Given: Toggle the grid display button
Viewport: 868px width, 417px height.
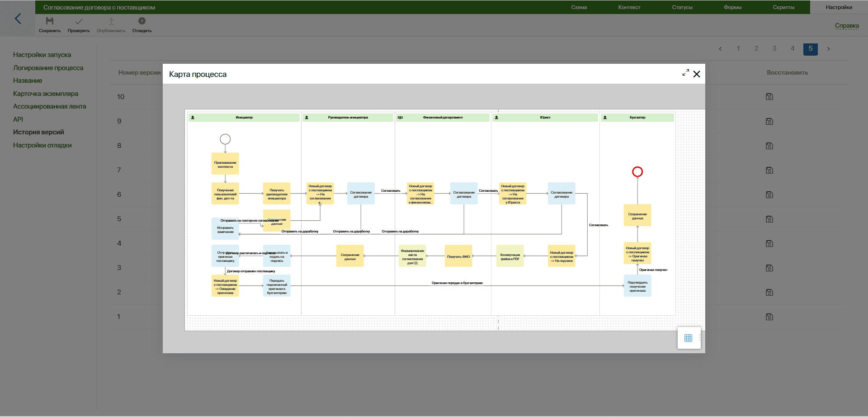Looking at the screenshot, I should [688, 338].
